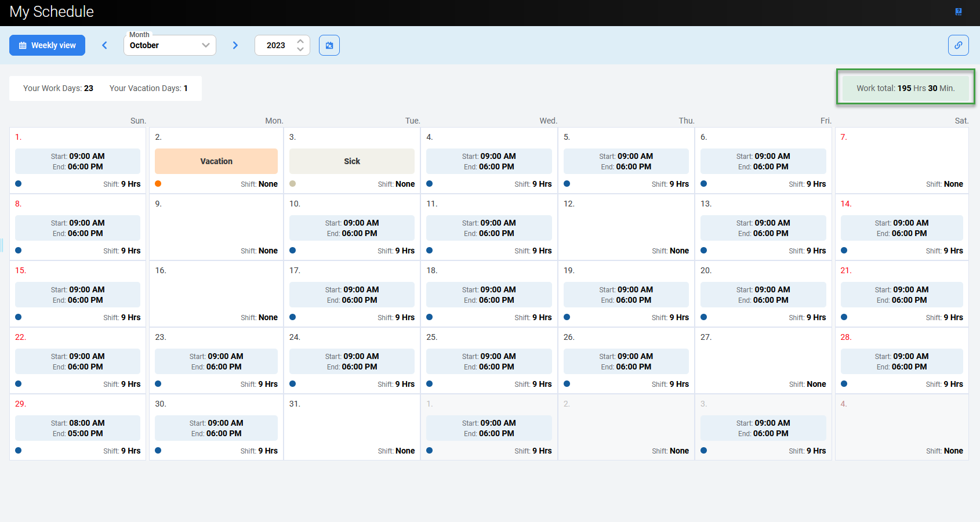This screenshot has height=522, width=980.
Task: Open the Vacation entry on October 2
Action: pyautogui.click(x=216, y=161)
